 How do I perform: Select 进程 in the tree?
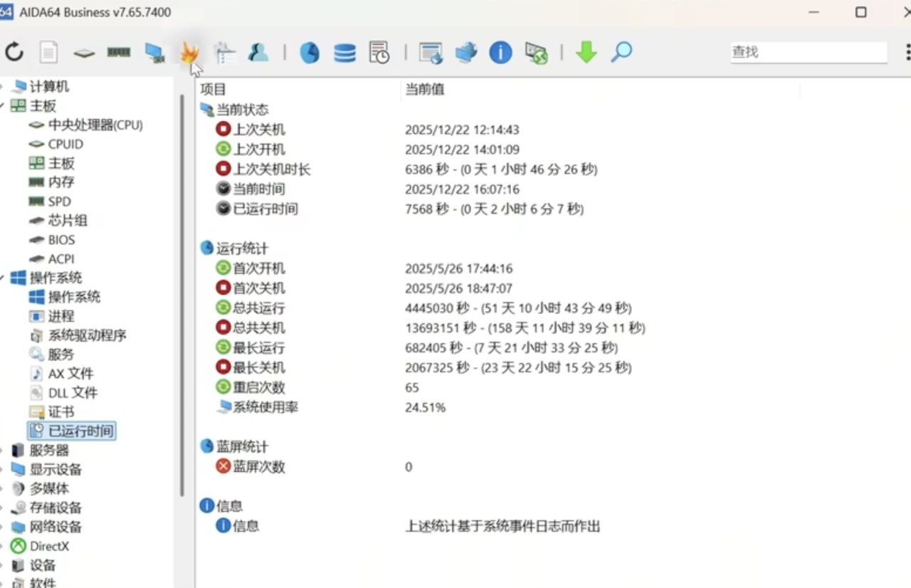61,316
